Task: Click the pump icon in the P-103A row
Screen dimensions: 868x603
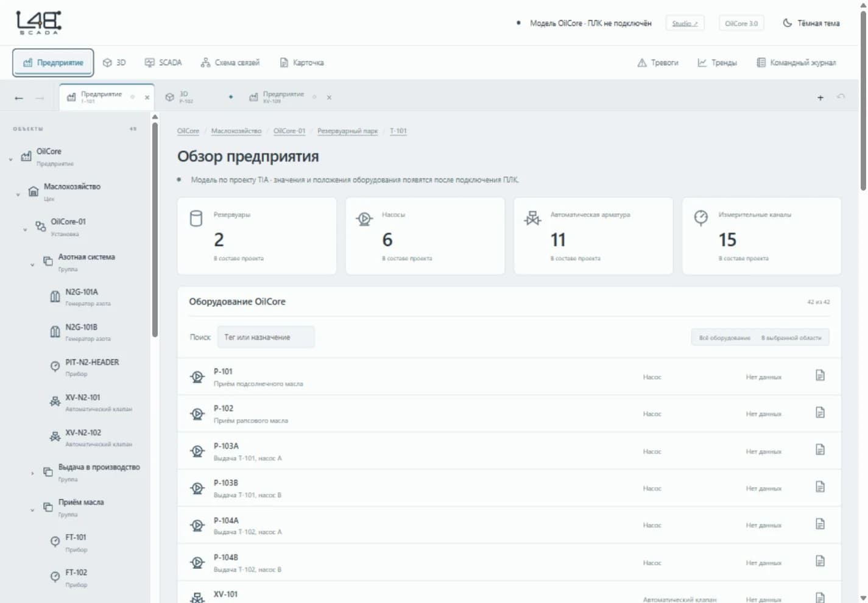Action: point(197,451)
